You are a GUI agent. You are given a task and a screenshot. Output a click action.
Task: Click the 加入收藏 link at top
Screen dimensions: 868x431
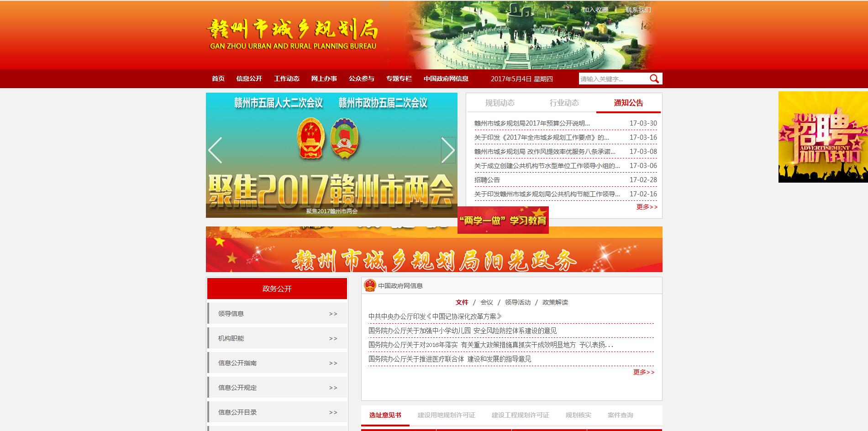point(594,10)
